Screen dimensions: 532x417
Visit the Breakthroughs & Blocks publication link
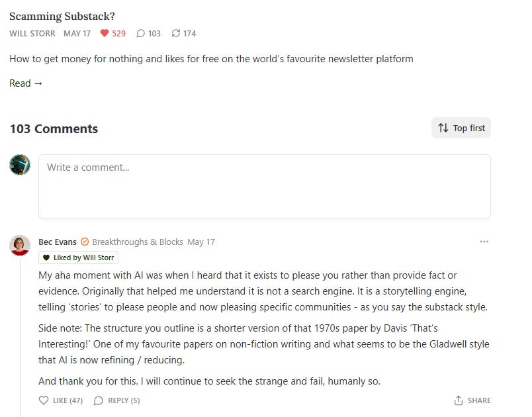pyautogui.click(x=137, y=242)
